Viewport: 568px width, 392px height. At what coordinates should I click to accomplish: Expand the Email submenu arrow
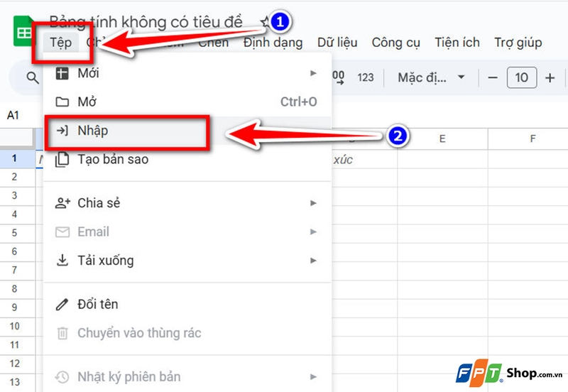[313, 232]
